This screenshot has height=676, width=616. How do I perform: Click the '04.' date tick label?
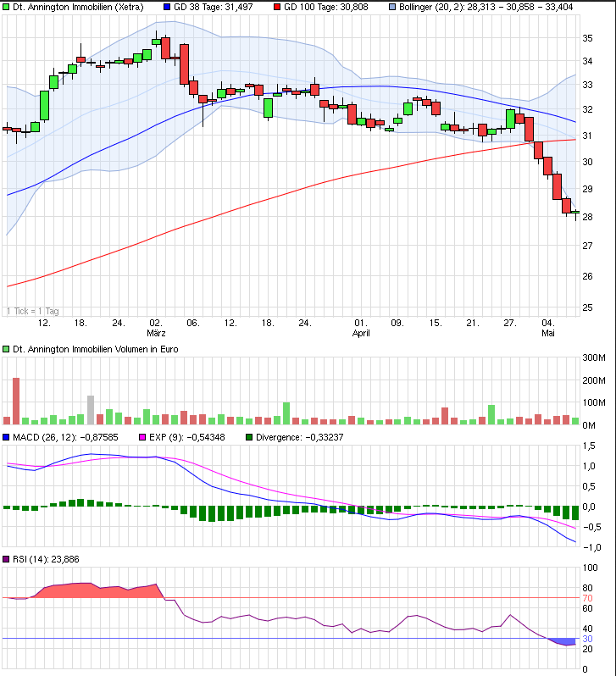[x=548, y=323]
